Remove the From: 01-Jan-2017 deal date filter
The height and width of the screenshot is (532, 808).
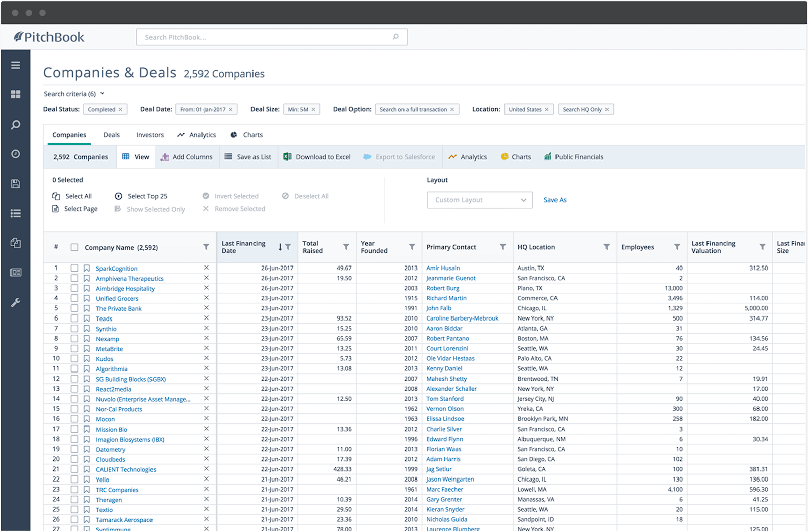230,109
